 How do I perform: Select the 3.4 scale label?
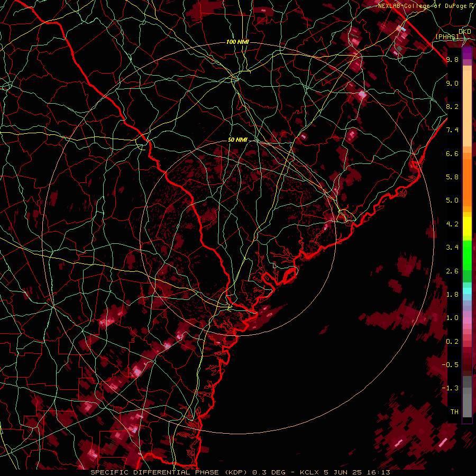point(452,248)
